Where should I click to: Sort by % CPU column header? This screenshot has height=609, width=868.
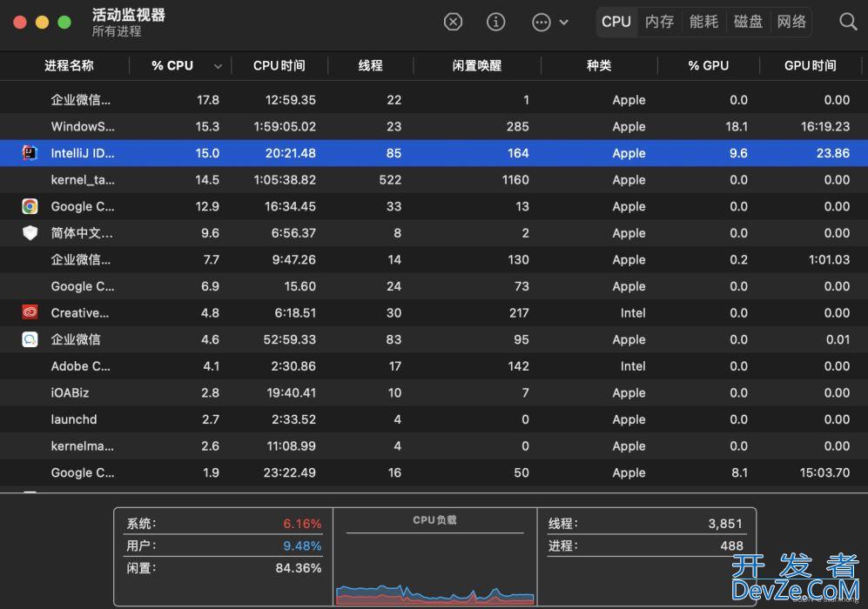tap(172, 66)
